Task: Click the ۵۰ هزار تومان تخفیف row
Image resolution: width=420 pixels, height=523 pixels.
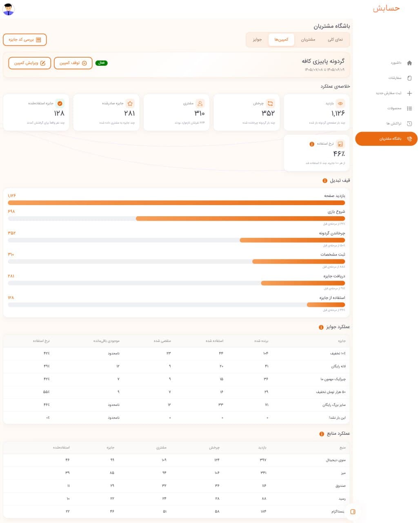Action: coord(176,392)
